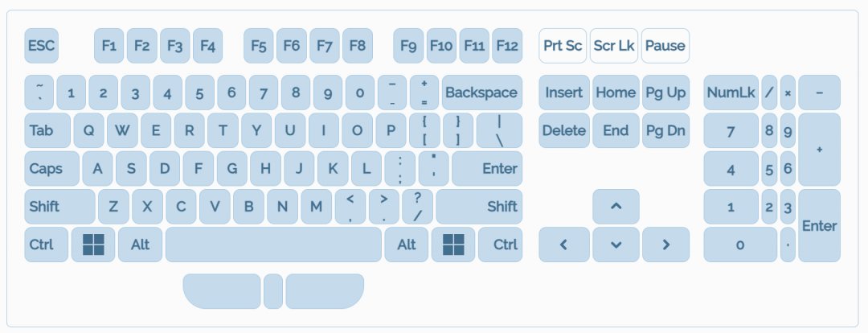The width and height of the screenshot is (868, 333).
Task: Click the numpad multiply key
Action: [788, 92]
